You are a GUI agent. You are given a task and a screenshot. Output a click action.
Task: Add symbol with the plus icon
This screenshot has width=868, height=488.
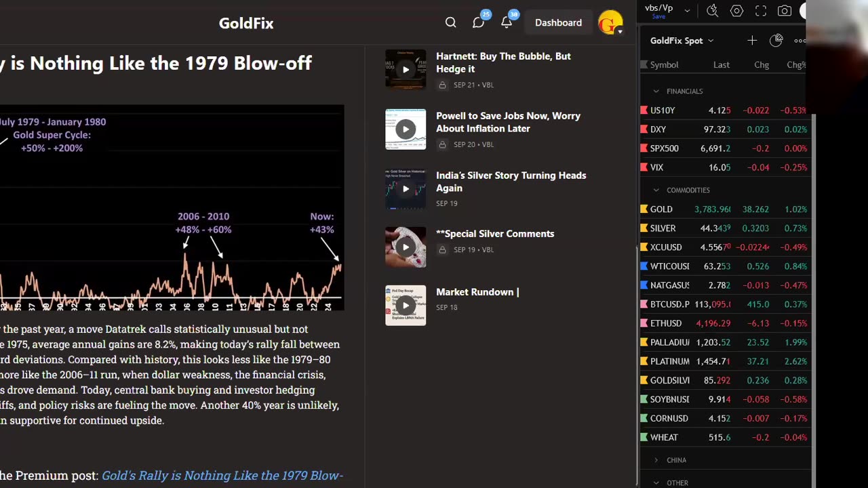coord(752,41)
